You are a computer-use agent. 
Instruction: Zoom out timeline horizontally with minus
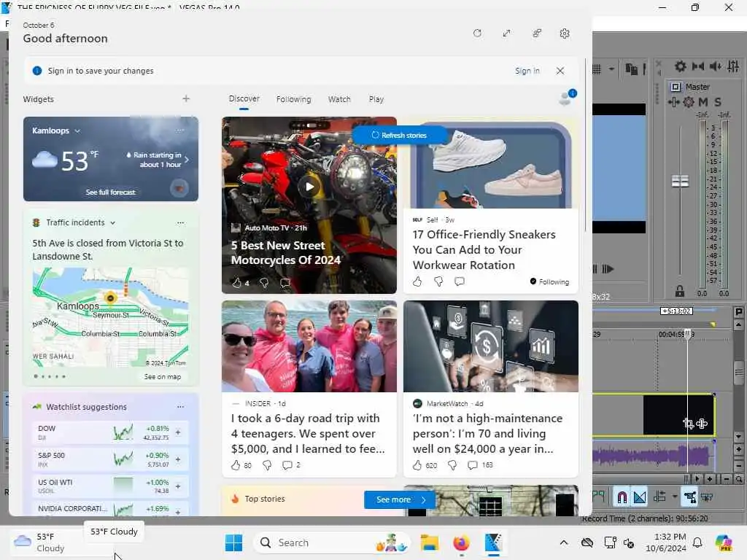(x=726, y=479)
